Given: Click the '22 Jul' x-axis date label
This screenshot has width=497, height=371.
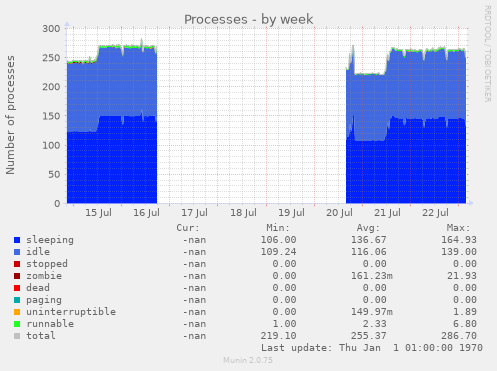Looking at the screenshot, I should [x=435, y=213].
